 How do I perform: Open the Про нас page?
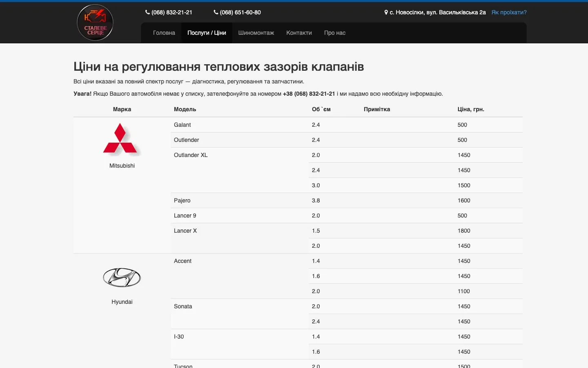coord(335,33)
